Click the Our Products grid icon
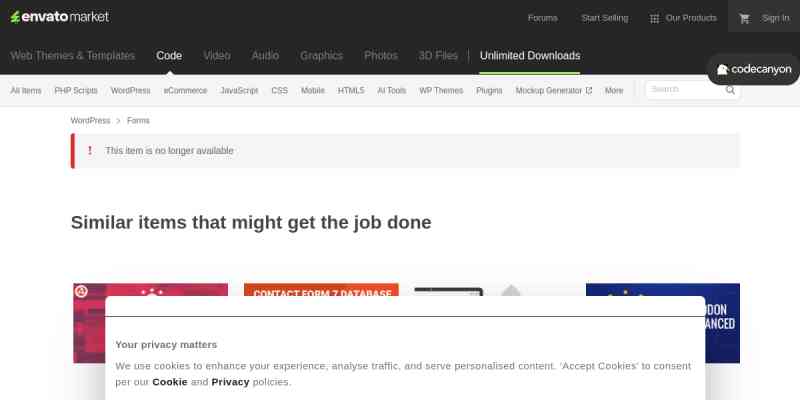This screenshot has width=800, height=400. click(654, 18)
